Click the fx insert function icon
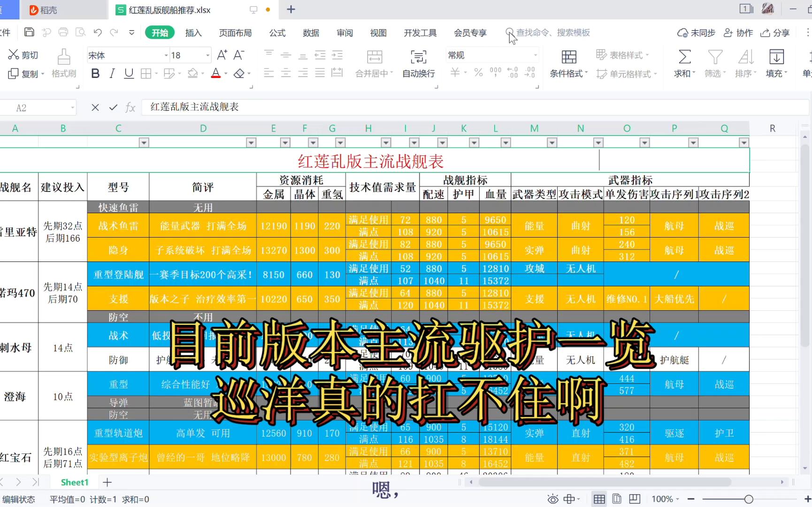Screen dimensions: 812x507 [130, 108]
